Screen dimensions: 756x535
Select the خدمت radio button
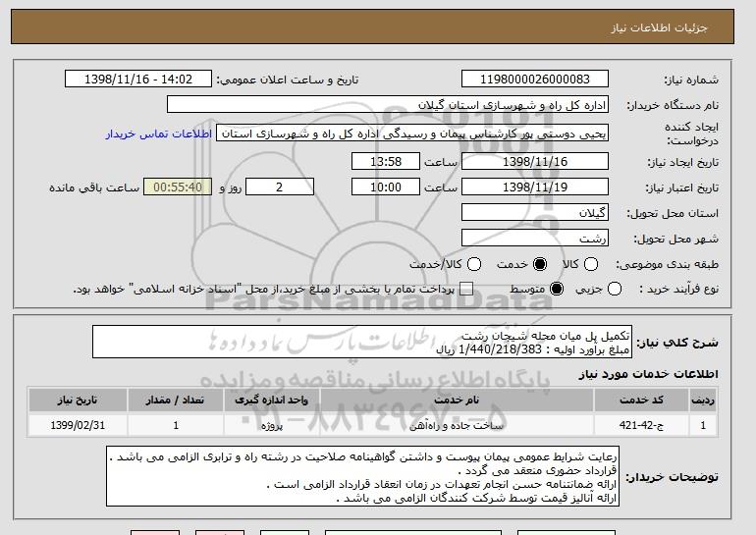click(540, 264)
